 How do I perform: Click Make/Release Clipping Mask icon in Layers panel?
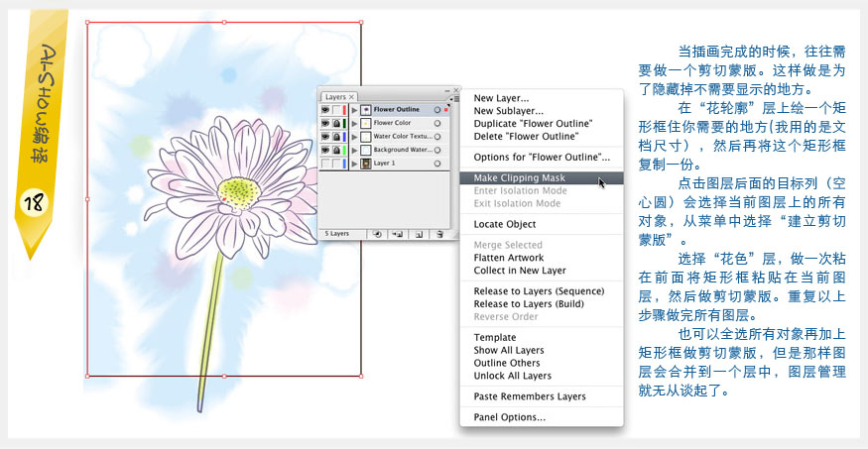pyautogui.click(x=378, y=234)
